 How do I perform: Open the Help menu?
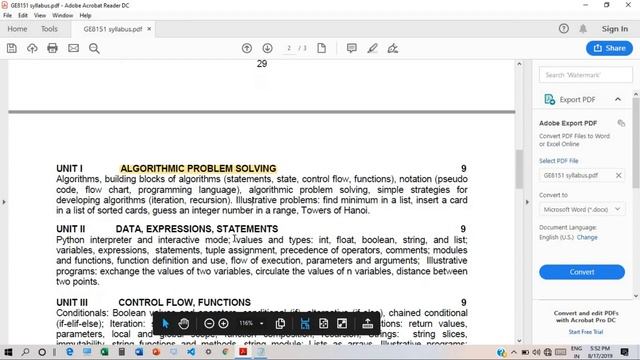[x=85, y=16]
